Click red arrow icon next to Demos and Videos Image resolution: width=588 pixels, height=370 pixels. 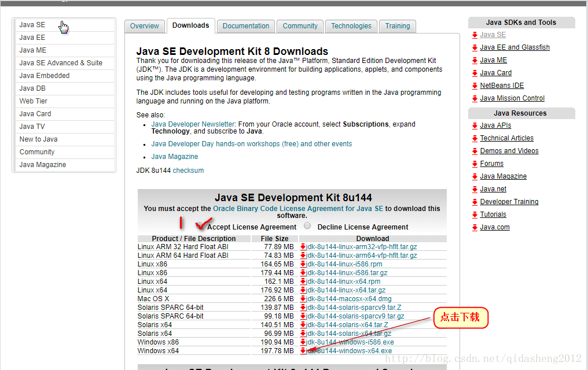[475, 151]
